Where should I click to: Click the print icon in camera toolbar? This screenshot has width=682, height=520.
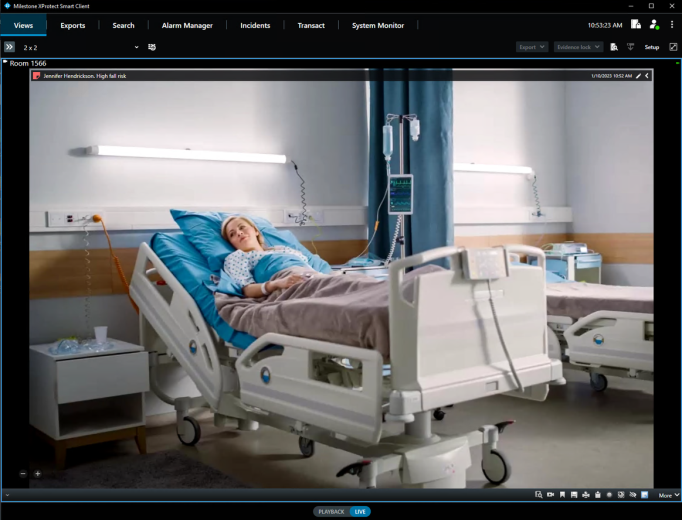pos(585,495)
